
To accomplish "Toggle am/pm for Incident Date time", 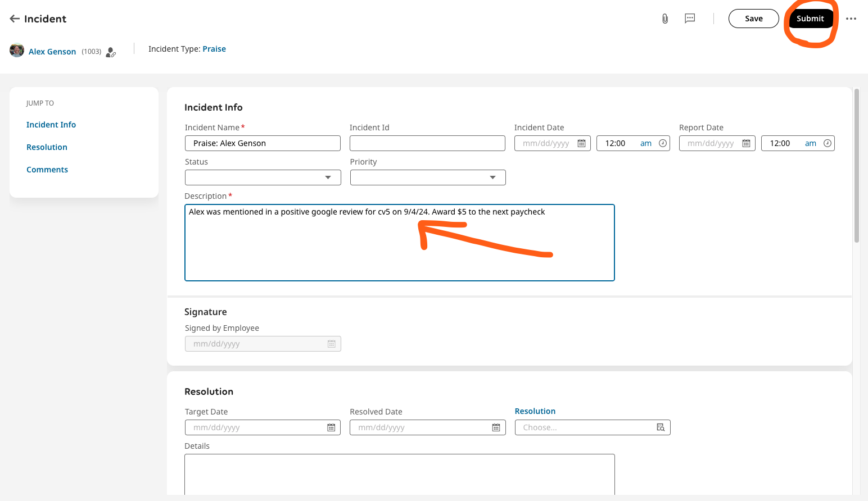I will point(646,143).
